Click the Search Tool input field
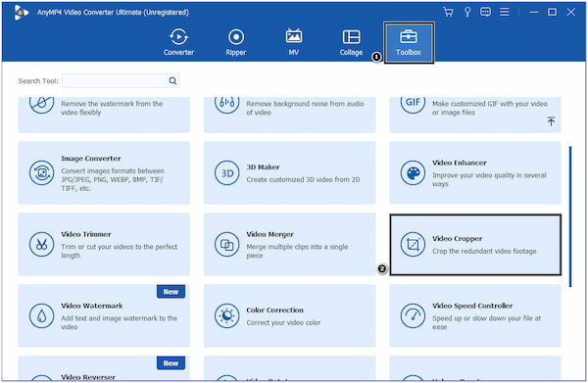This screenshot has height=383, width=588. click(115, 80)
